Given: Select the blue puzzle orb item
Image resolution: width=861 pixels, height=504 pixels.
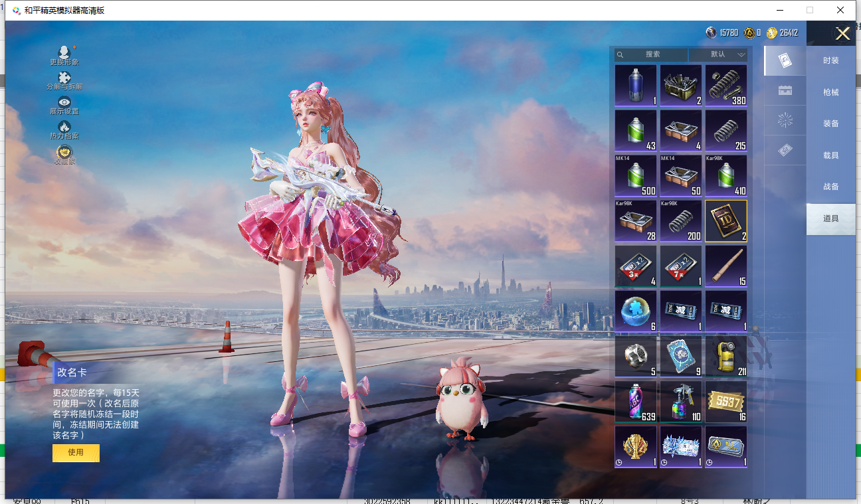Looking at the screenshot, I should tap(636, 311).
